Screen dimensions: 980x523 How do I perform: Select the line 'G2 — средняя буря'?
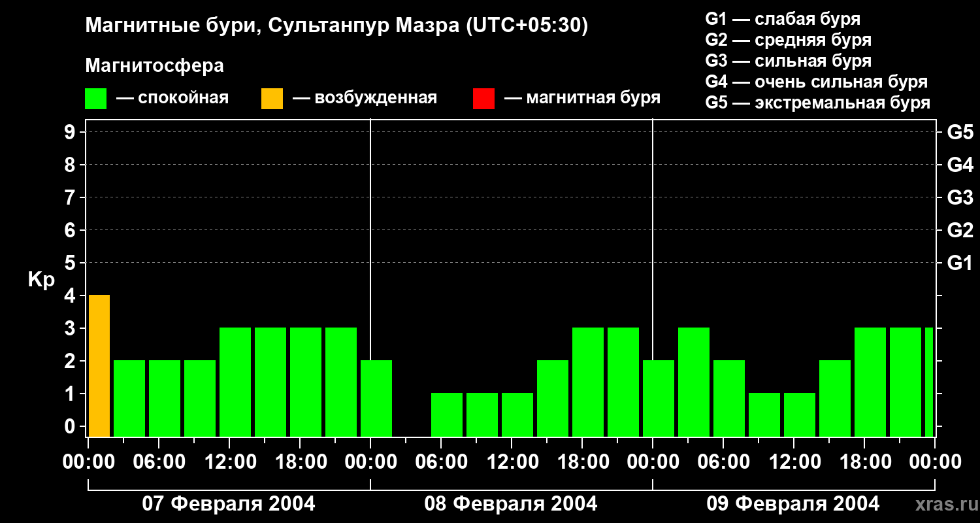click(x=788, y=40)
